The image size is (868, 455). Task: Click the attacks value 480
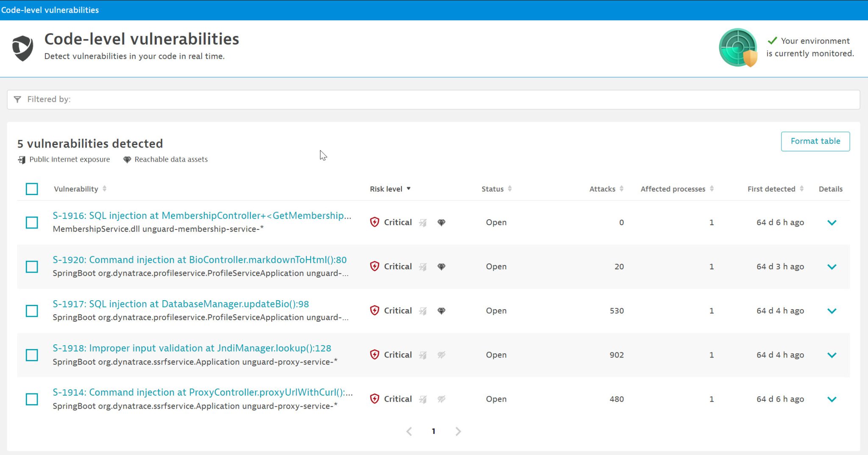617,399
